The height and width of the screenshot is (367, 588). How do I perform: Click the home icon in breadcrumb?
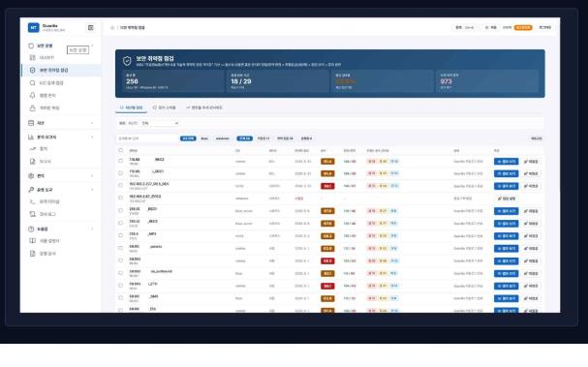(112, 28)
